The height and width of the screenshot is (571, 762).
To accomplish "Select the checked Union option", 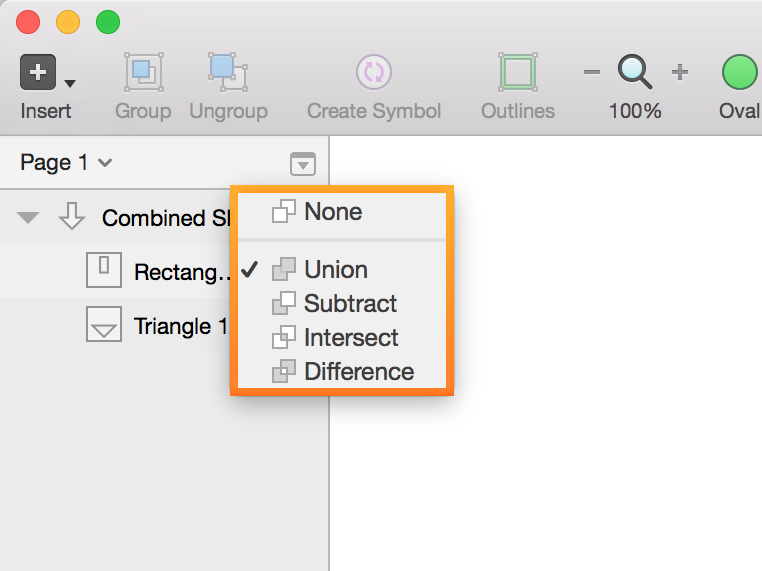I will coord(336,270).
